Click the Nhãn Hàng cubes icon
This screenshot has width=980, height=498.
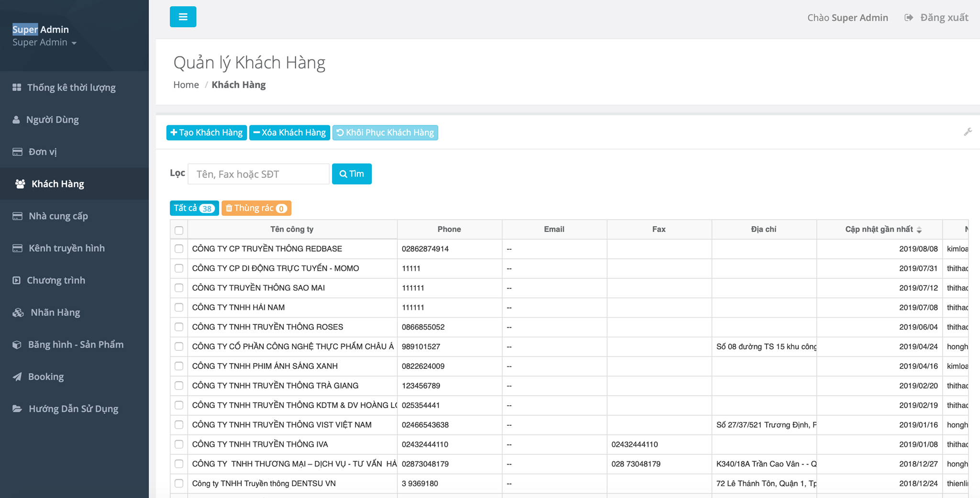pyautogui.click(x=18, y=312)
